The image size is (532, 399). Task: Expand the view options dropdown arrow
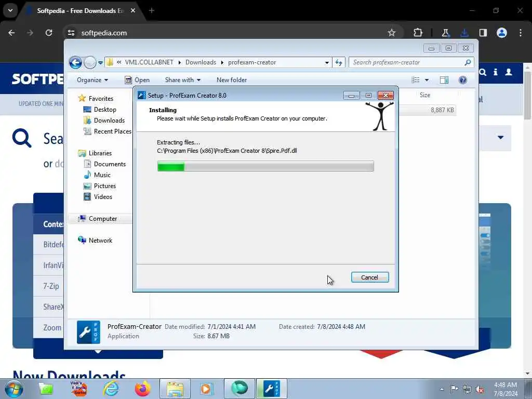click(x=427, y=80)
